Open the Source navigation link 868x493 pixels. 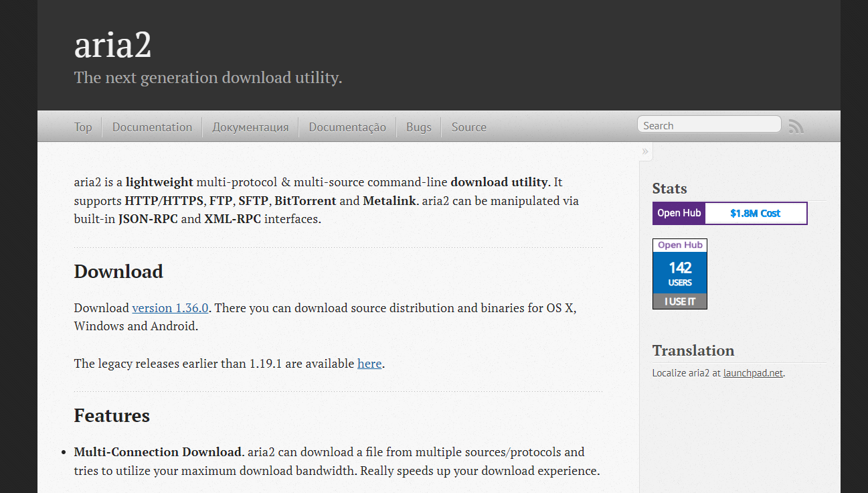click(x=468, y=127)
